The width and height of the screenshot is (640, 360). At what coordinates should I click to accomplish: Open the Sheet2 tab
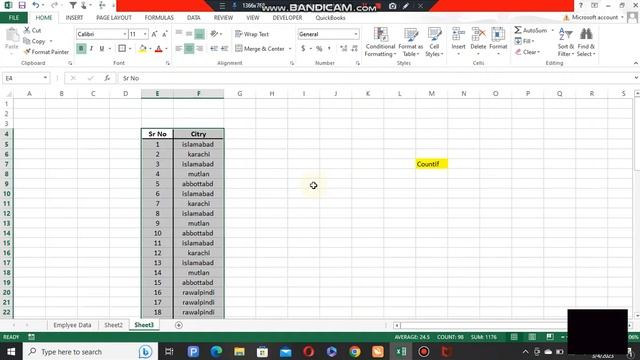pos(113,325)
